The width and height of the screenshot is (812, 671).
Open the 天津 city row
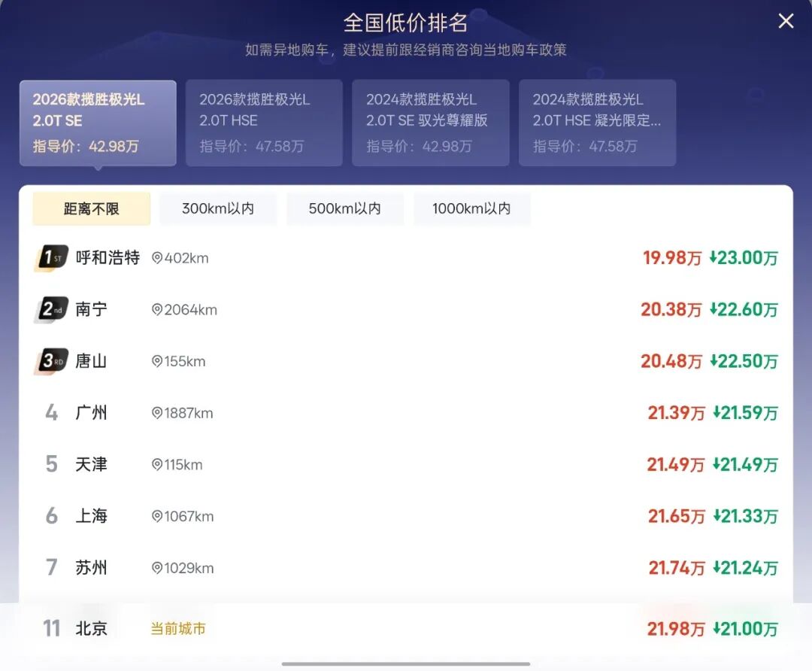coord(406,465)
